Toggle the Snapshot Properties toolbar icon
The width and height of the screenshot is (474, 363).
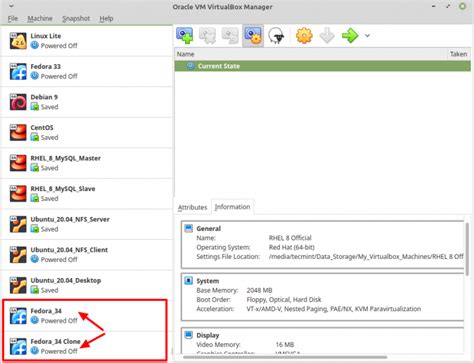pyautogui.click(x=253, y=35)
